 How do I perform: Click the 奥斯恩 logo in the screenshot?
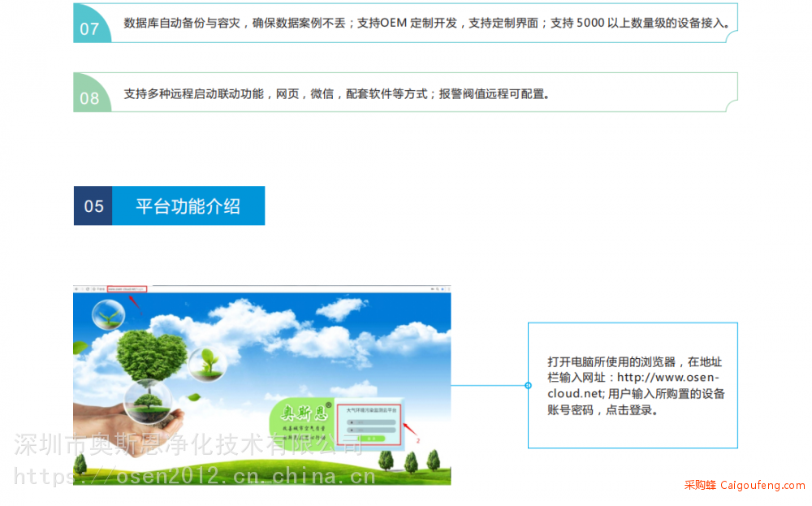pos(304,413)
